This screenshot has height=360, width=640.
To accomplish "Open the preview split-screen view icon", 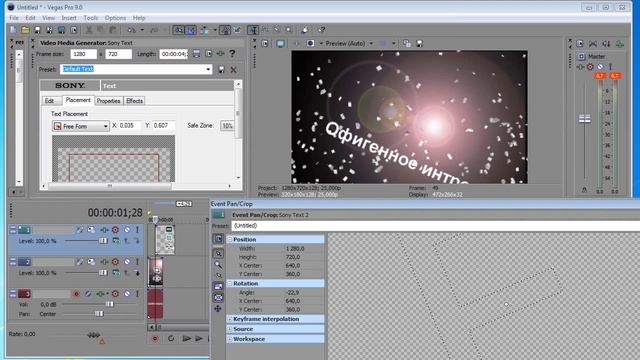I will [310, 44].
